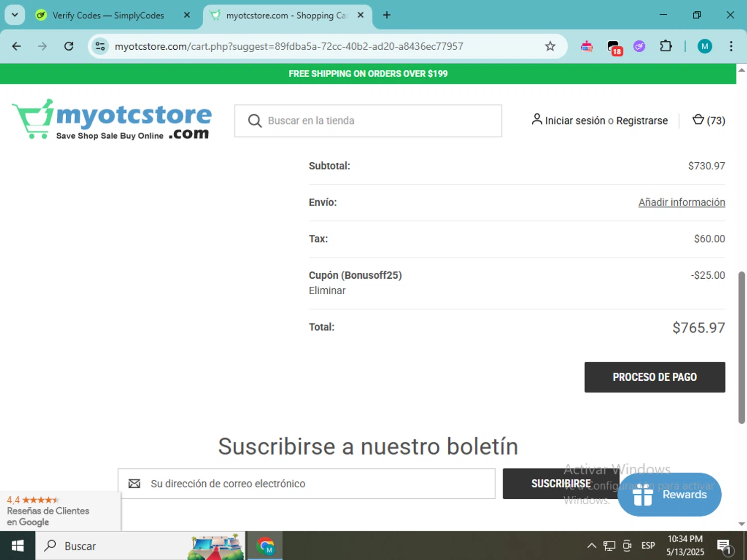Open the Windows Start menu
This screenshot has width=747, height=560.
(x=17, y=546)
